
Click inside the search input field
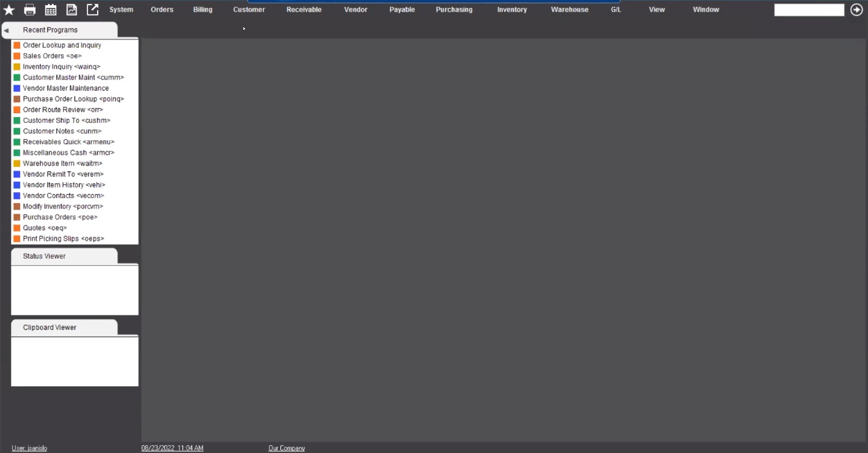click(x=808, y=9)
